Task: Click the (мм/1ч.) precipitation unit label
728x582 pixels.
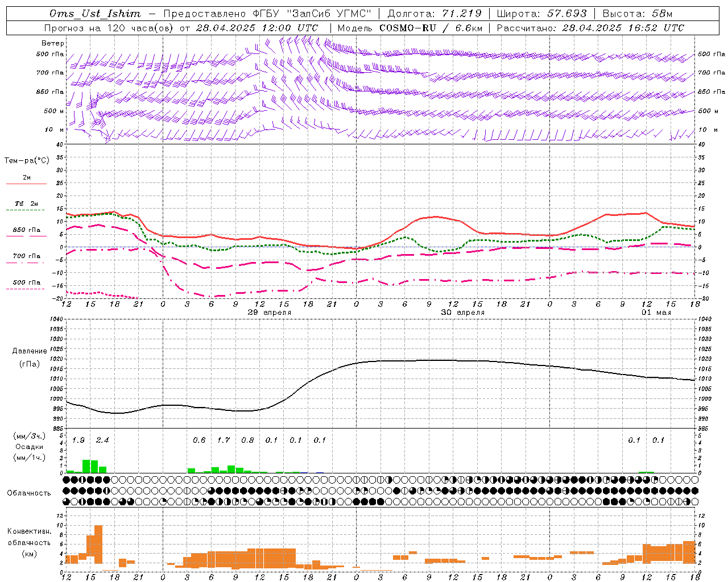Action: 30,457
